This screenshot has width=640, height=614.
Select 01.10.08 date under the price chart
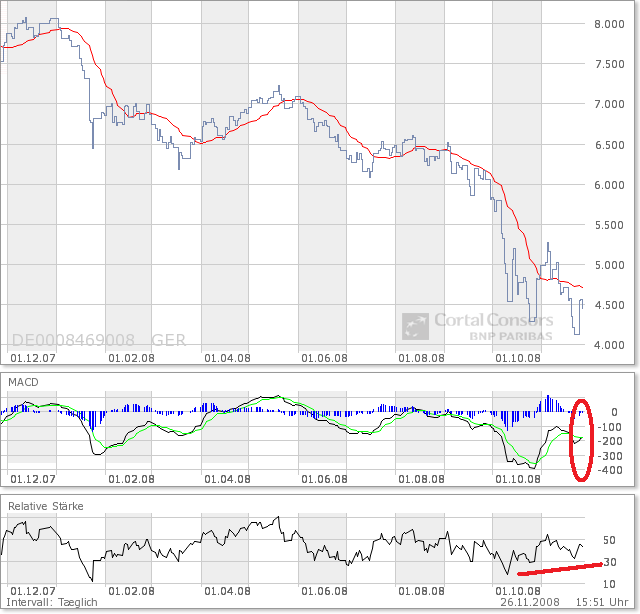518,358
